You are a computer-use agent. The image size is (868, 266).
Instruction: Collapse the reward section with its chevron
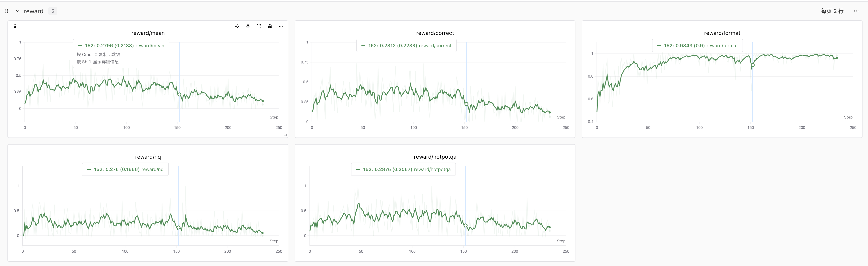click(17, 11)
